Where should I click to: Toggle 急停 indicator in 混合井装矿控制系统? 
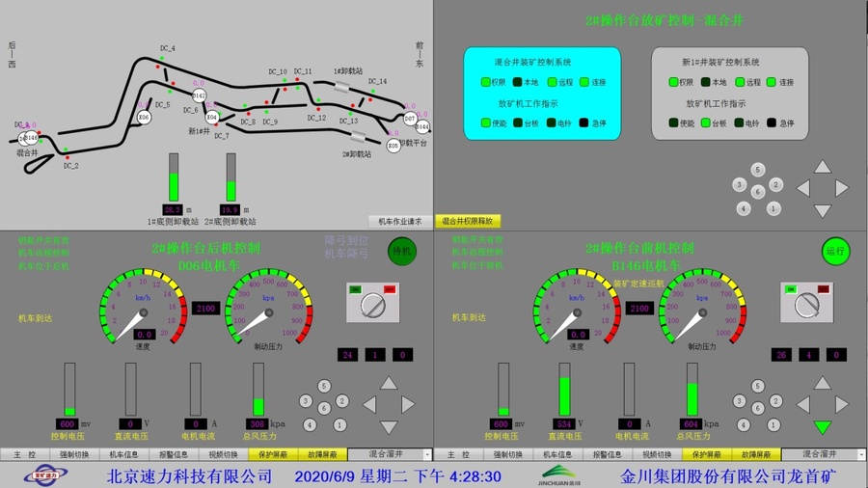(x=584, y=122)
